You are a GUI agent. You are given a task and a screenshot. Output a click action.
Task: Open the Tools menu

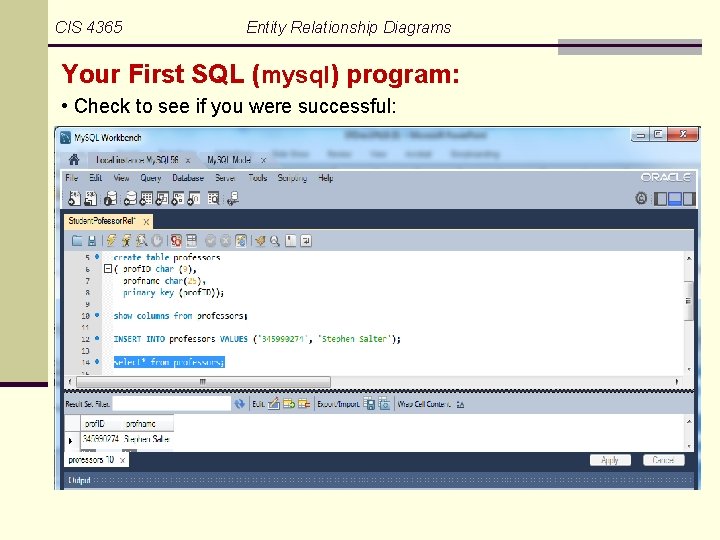pos(258,178)
